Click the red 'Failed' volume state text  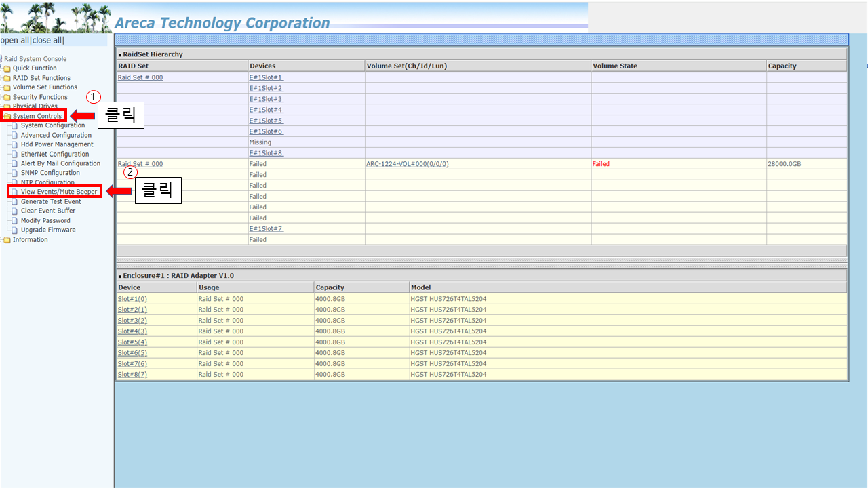pos(601,164)
